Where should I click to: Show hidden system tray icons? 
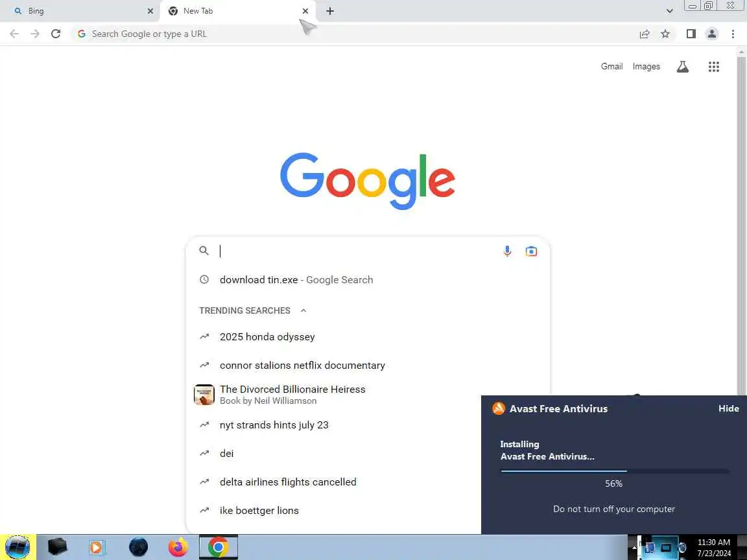click(634, 548)
